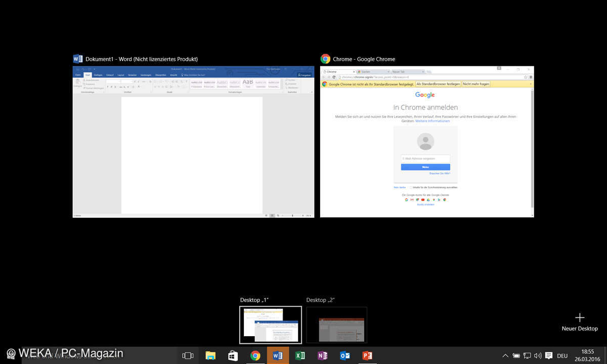Select the Google Chrome window thumbnail
607x364 pixels.
pos(427,142)
